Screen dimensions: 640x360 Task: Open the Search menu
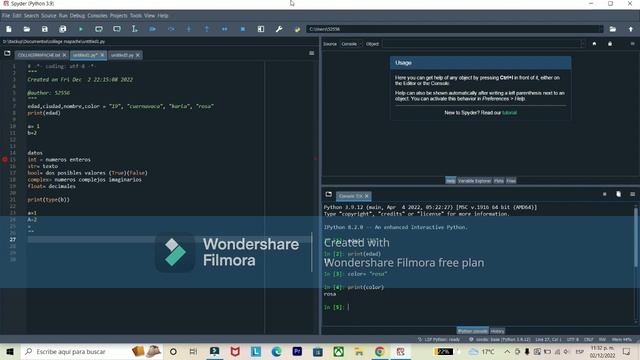pyautogui.click(x=31, y=16)
